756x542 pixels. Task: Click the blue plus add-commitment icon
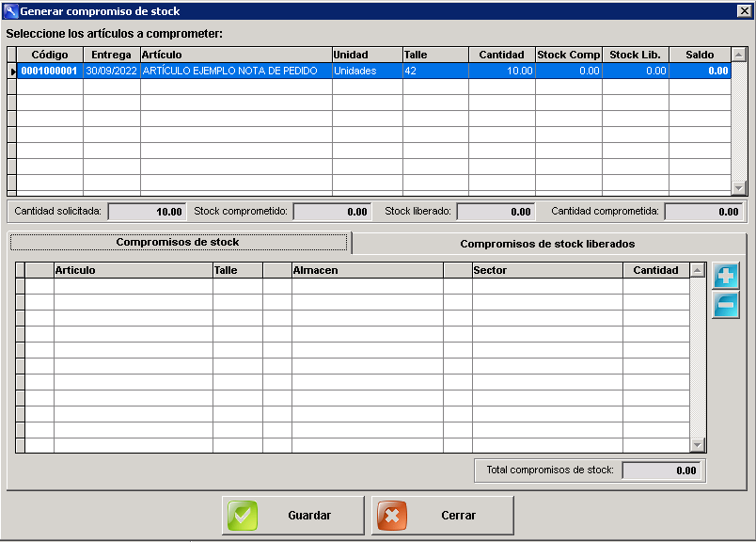[726, 276]
